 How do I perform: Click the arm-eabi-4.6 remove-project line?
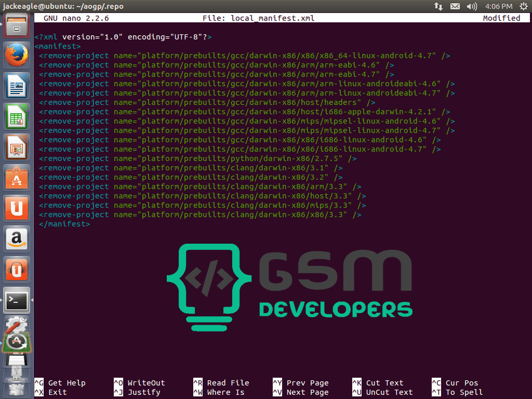[217, 65]
